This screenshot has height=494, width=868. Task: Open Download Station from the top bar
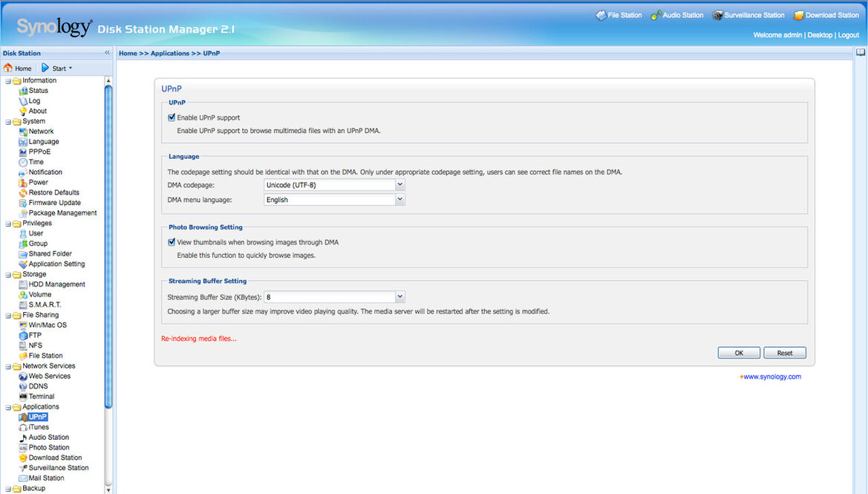coord(826,16)
